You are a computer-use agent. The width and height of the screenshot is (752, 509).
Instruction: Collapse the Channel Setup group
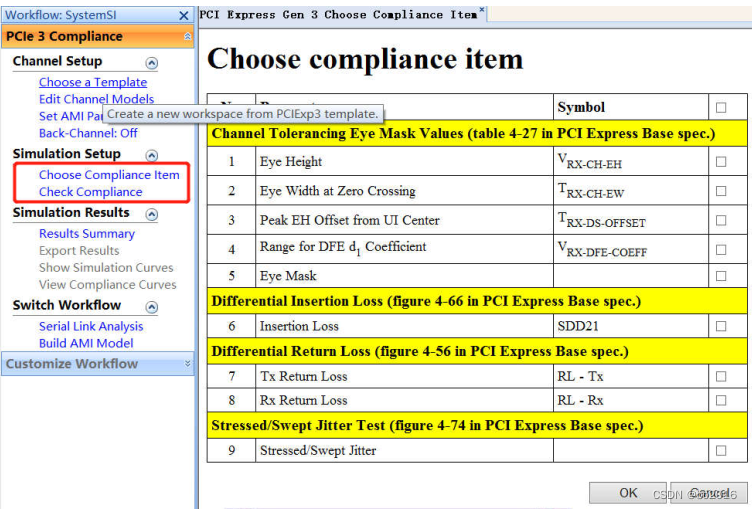coord(152,63)
